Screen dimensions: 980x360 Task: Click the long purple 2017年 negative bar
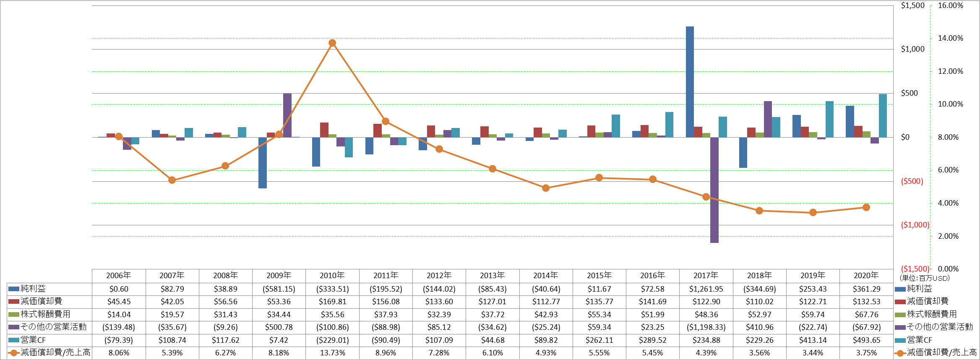coord(714,190)
